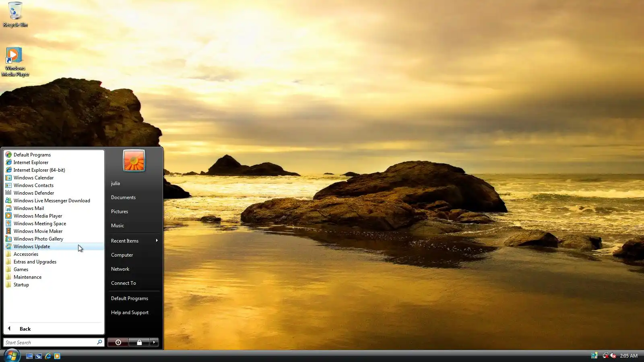Open Windows Calendar
The width and height of the screenshot is (644, 362).
[x=54, y=178]
